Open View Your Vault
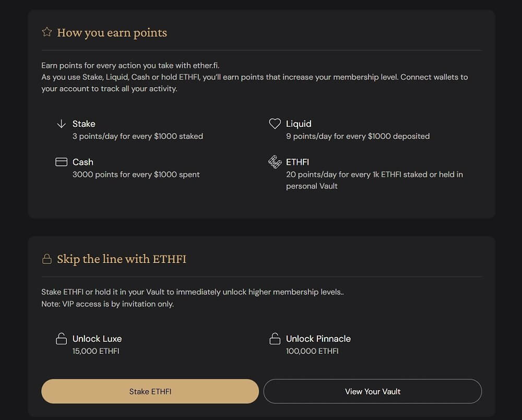Image resolution: width=522 pixels, height=420 pixels. (x=373, y=391)
